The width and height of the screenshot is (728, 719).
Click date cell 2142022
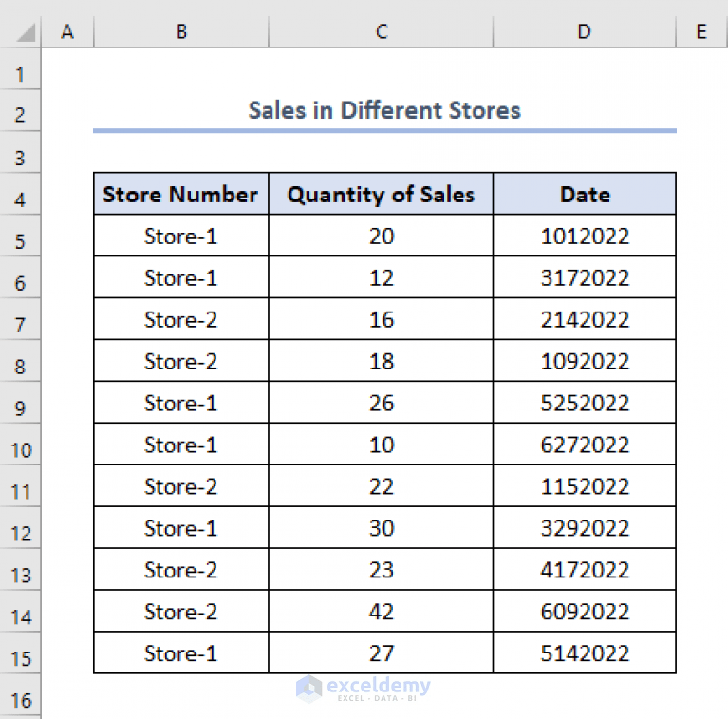pos(585,319)
